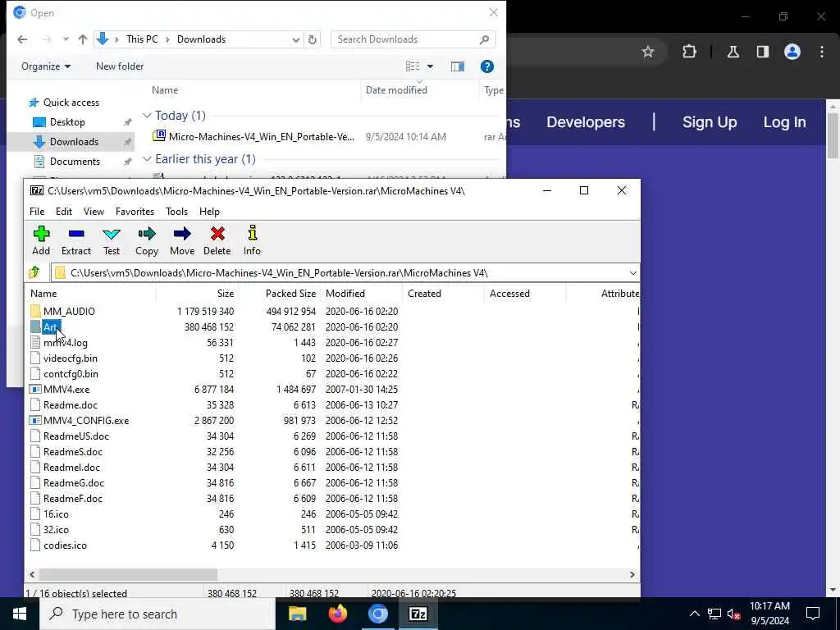Click the Sign Up link on webpage
840x630 pixels.
(710, 122)
